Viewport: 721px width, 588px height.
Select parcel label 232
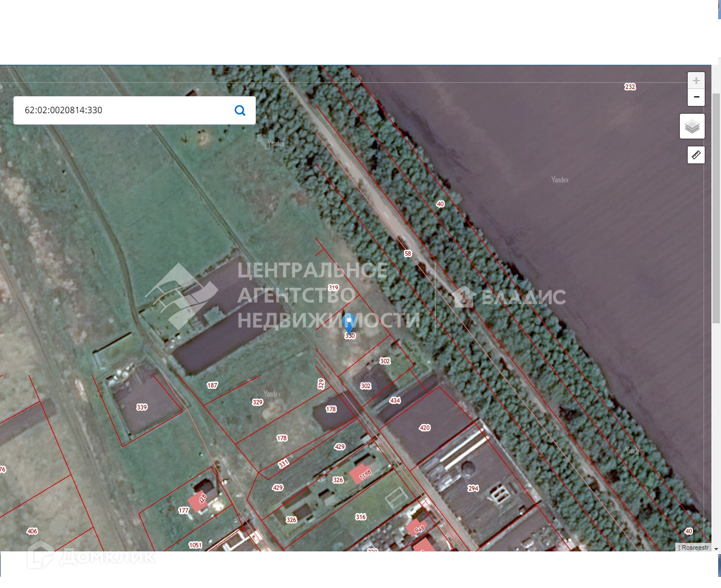coord(630,87)
